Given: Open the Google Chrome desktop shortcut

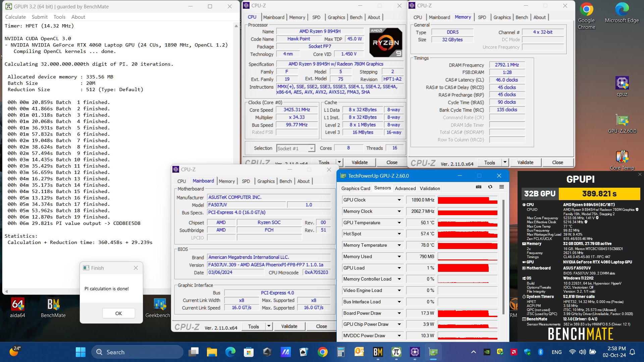Looking at the screenshot, I should click(x=586, y=16).
